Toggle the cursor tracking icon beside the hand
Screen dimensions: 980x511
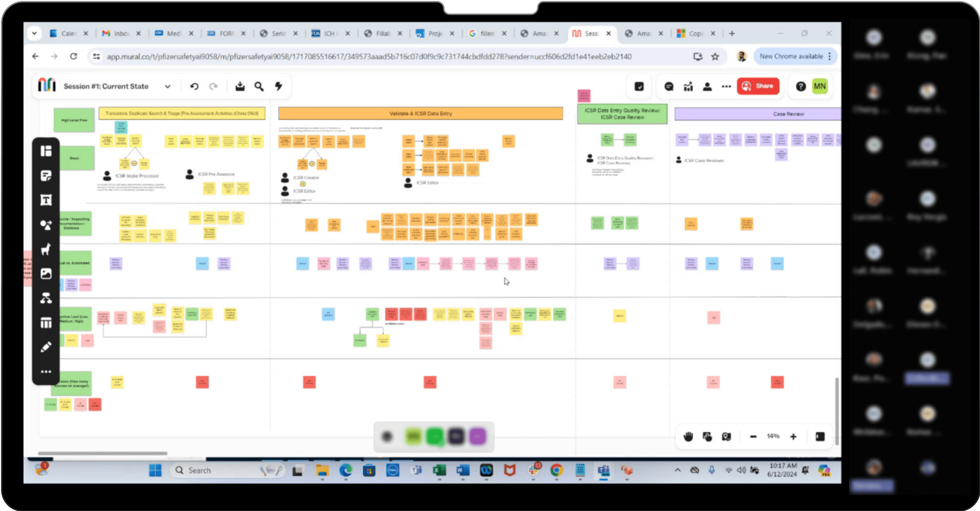coord(707,436)
